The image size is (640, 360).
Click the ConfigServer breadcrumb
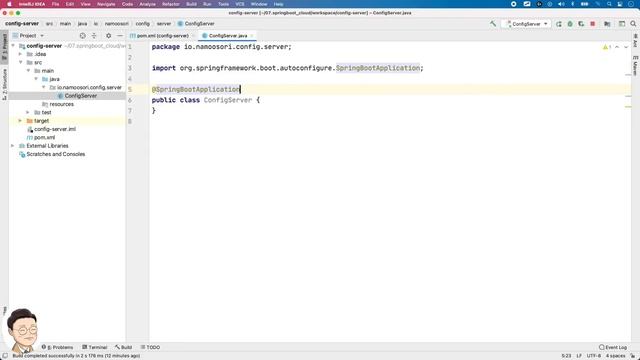196,24
